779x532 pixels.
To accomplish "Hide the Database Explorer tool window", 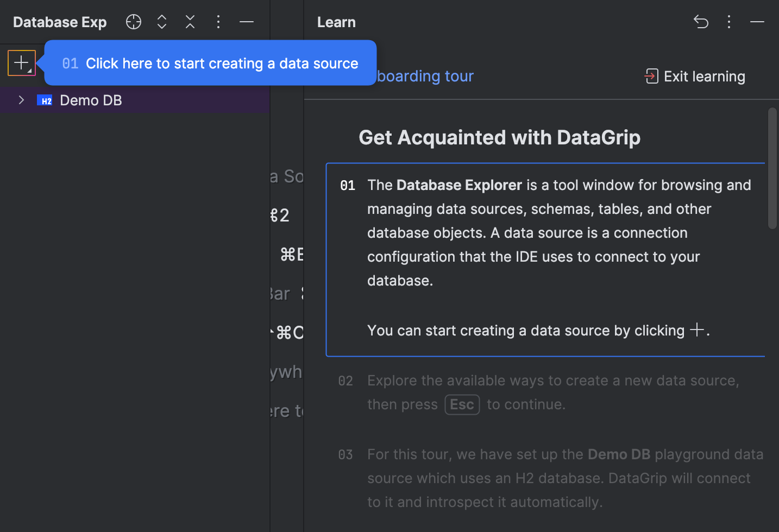I will 247,22.
